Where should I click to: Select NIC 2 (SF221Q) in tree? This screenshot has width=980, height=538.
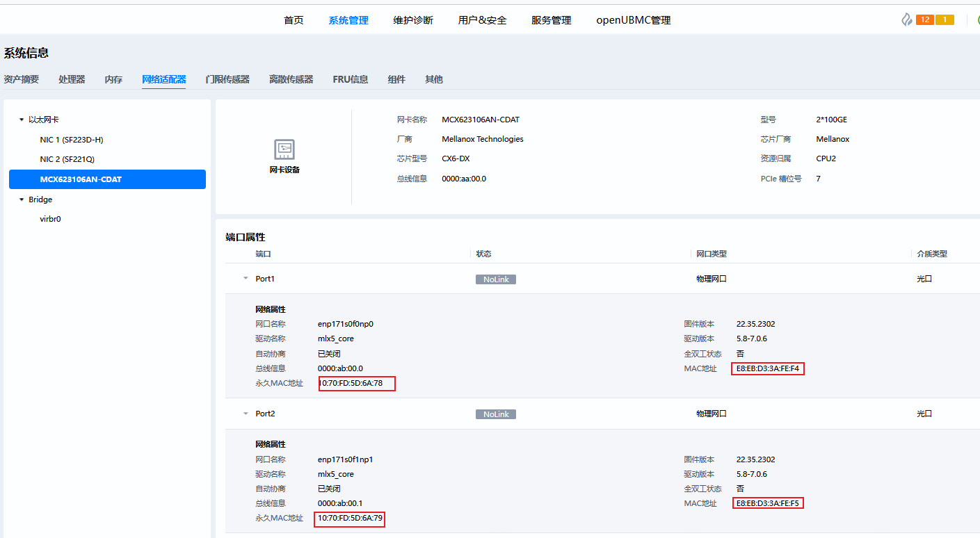[67, 159]
